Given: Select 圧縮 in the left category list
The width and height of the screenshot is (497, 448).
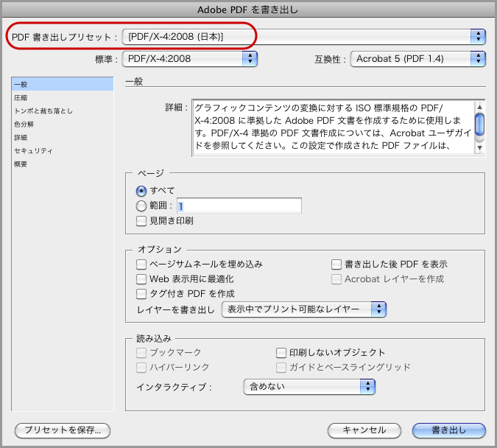Looking at the screenshot, I should point(63,98).
